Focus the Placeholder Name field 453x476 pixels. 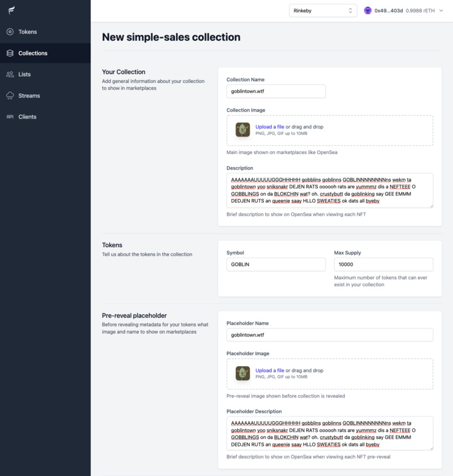[x=330, y=335]
